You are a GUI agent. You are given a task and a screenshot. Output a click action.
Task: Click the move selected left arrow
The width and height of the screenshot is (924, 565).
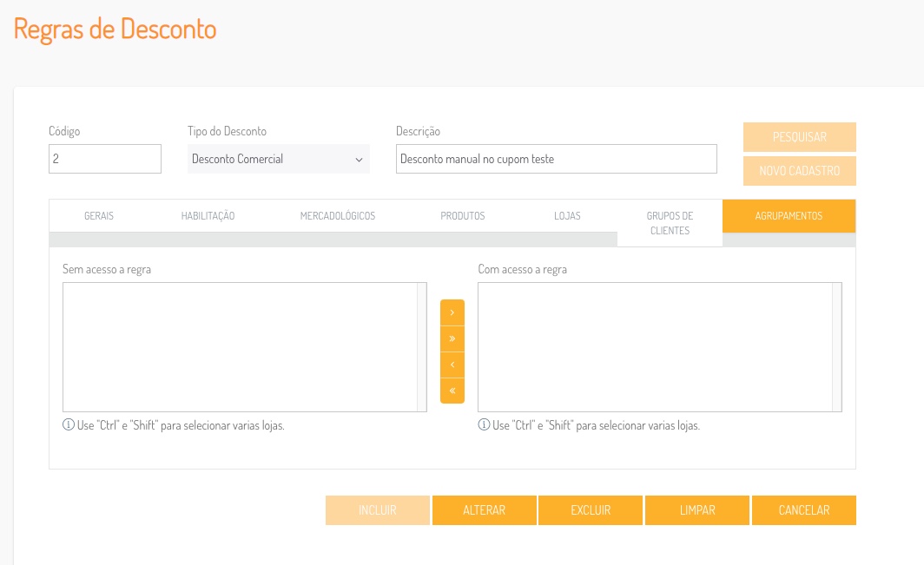[x=452, y=365]
